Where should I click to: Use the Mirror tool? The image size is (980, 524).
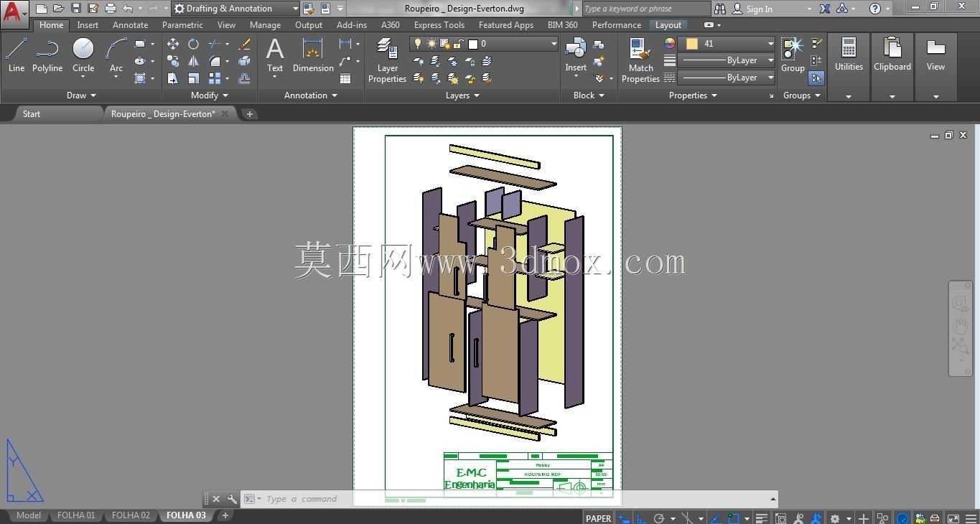(x=193, y=61)
